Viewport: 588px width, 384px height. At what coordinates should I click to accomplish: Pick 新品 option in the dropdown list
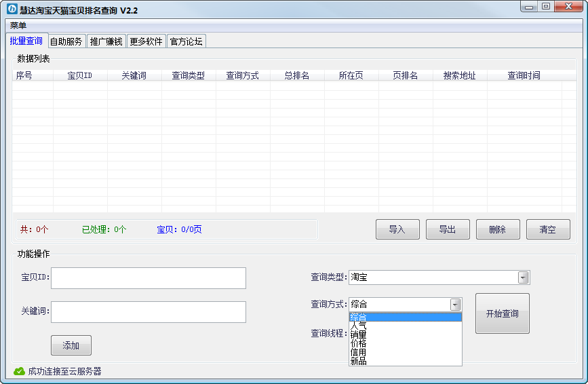click(359, 361)
